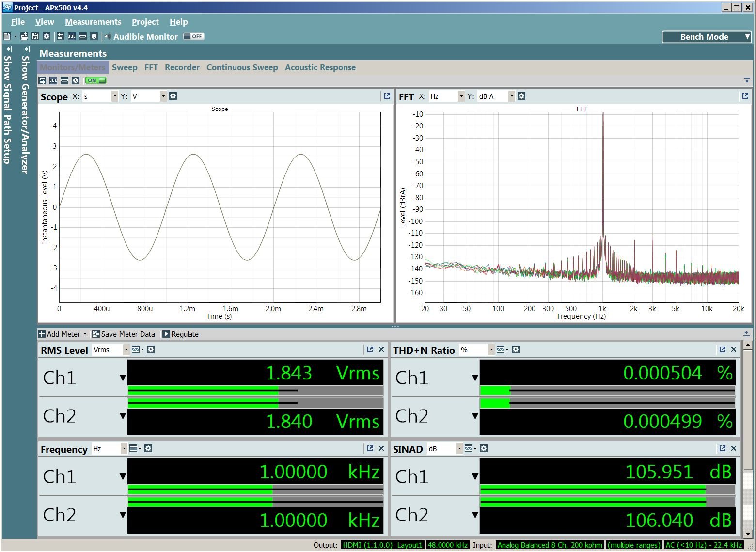Click HDMI output status field
Screen dimensions: 756x552
pyautogui.click(x=383, y=545)
